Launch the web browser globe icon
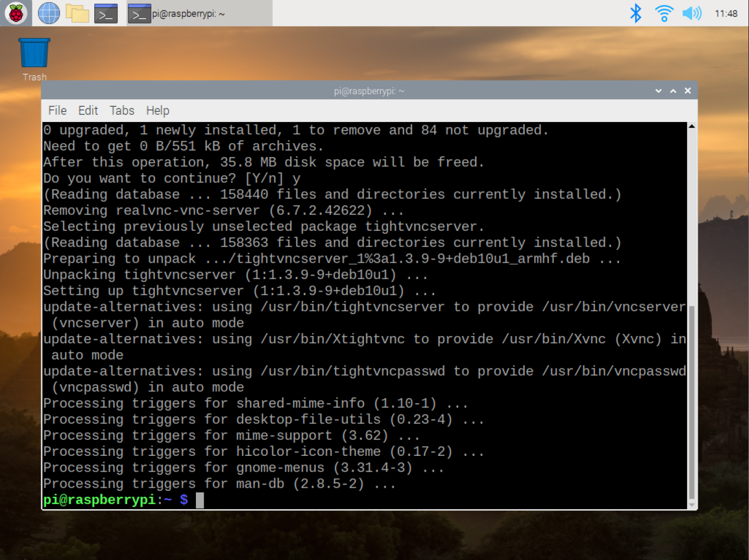Screen dimensions: 749x560 [x=49, y=13]
